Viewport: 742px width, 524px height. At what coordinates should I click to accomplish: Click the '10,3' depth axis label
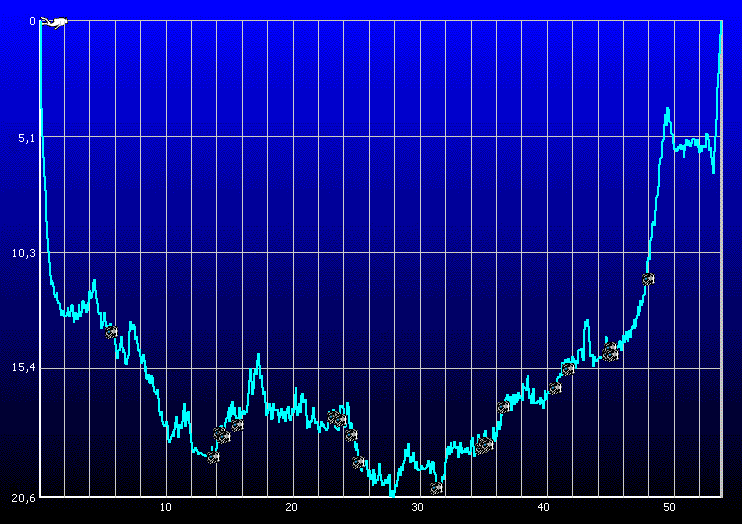(x=24, y=253)
